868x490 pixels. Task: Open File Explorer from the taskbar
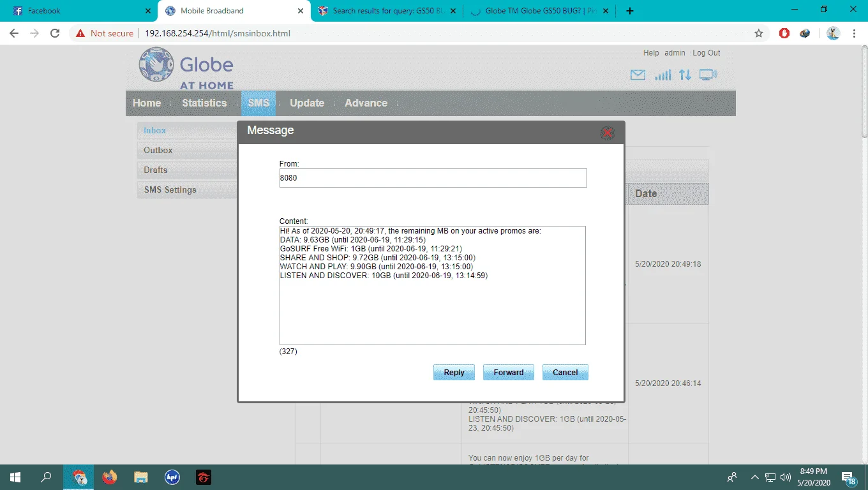(141, 477)
